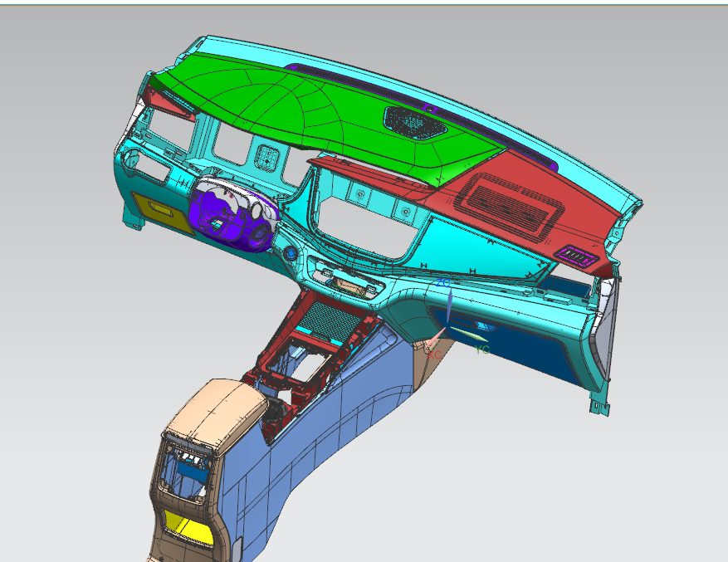The image size is (728, 562).
Task: Pick the dark speaker grille on green panel
Action: (414, 122)
